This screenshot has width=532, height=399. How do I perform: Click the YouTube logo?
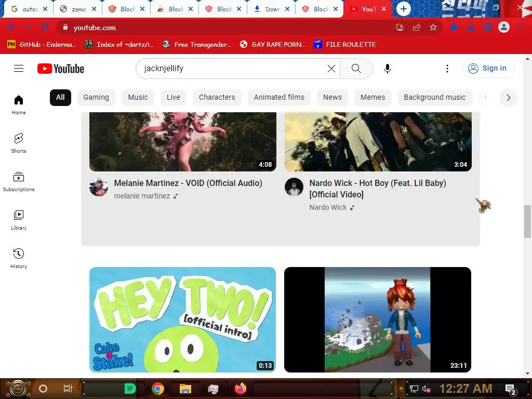pyautogui.click(x=61, y=69)
